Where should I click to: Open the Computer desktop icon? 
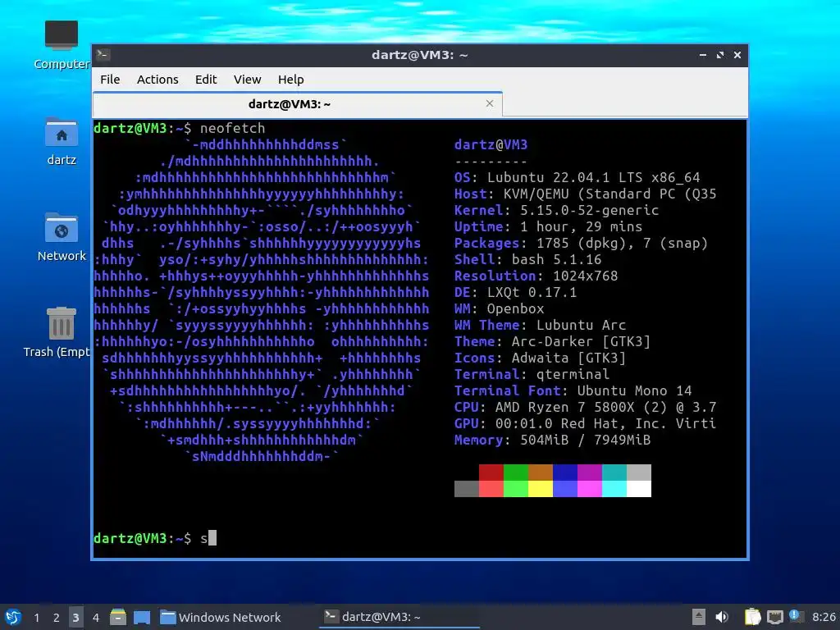[62, 45]
